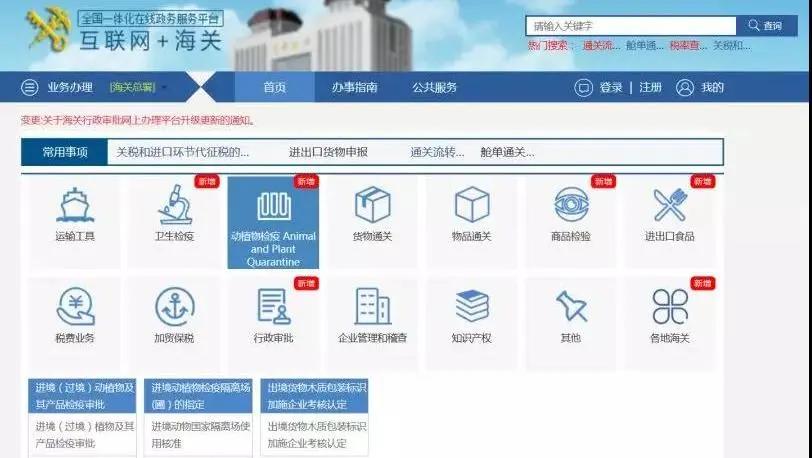Click the 互联网+海关 site title
This screenshot has height=458, width=812.
(x=151, y=41)
